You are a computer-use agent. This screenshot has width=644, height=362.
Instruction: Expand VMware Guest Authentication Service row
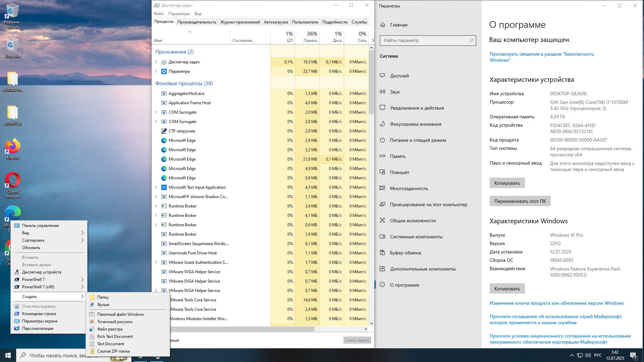click(x=156, y=262)
